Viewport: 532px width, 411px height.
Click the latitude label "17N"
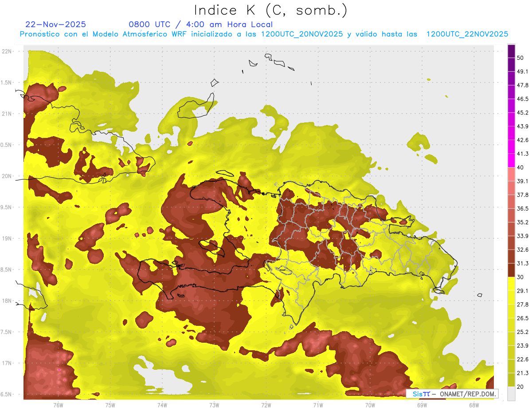[7, 364]
